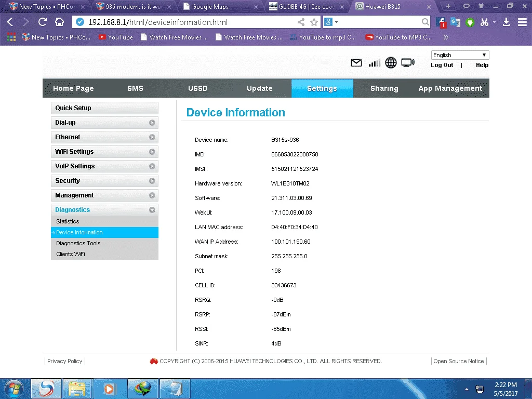Open the Facebook extension icon
Image resolution: width=532 pixels, height=399 pixels.
[441, 23]
